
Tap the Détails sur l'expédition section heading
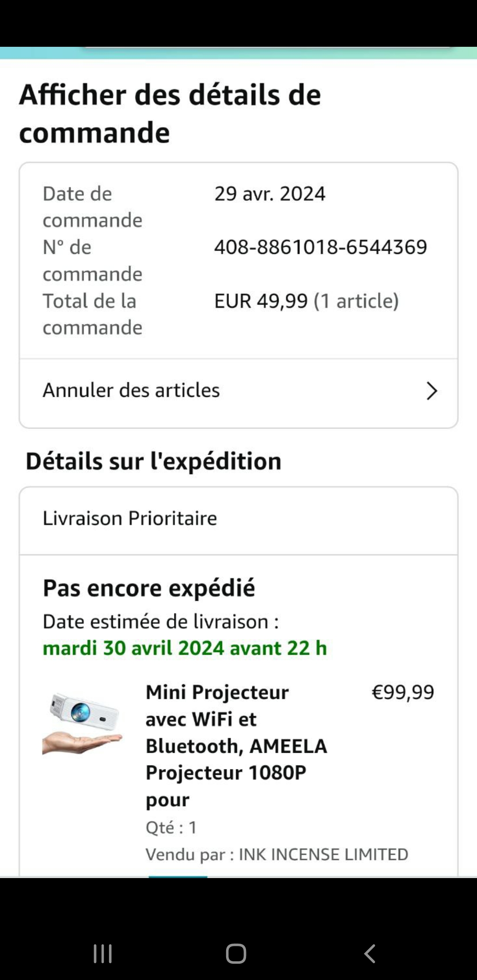[x=153, y=461]
